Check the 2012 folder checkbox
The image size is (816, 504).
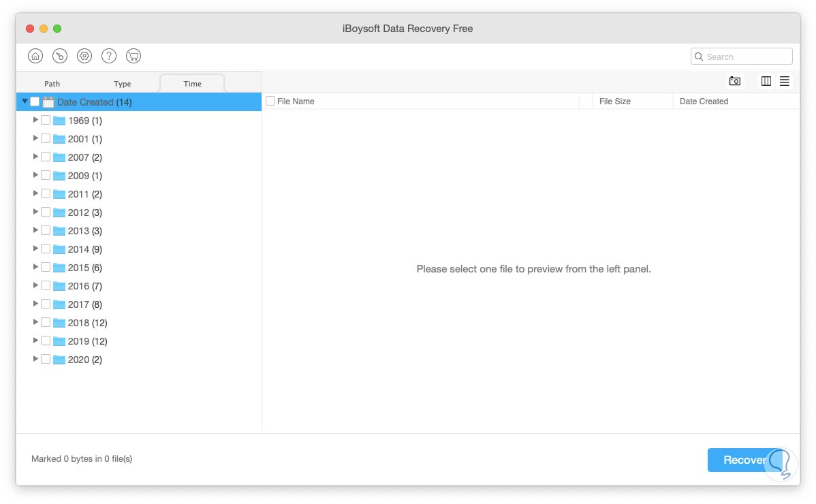(x=46, y=212)
